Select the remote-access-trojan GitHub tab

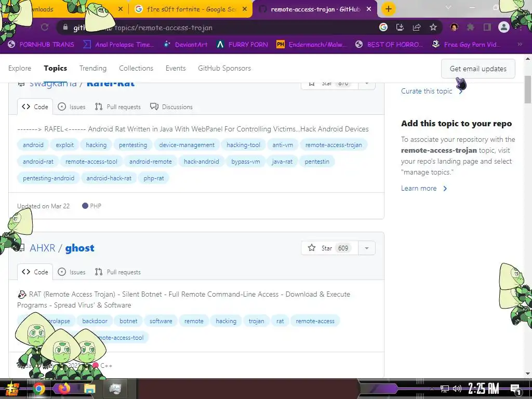(315, 9)
